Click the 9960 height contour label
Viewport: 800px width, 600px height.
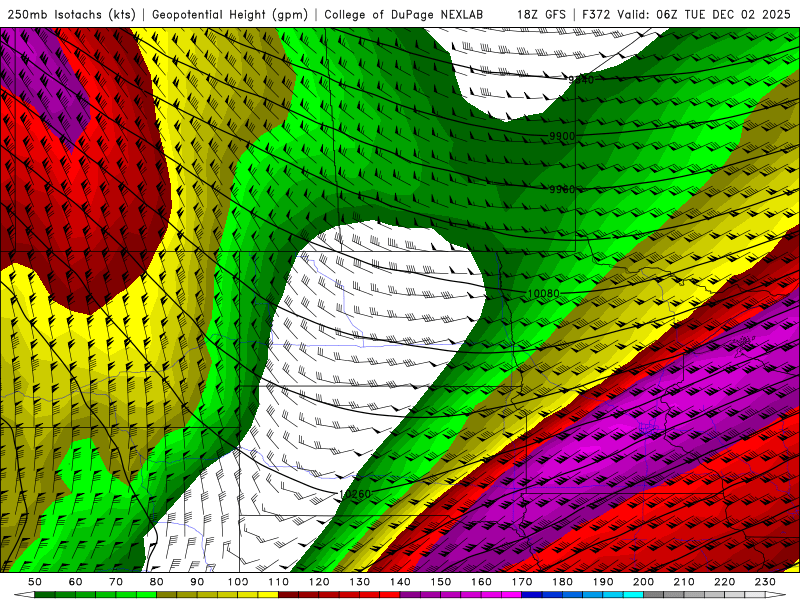562,189
